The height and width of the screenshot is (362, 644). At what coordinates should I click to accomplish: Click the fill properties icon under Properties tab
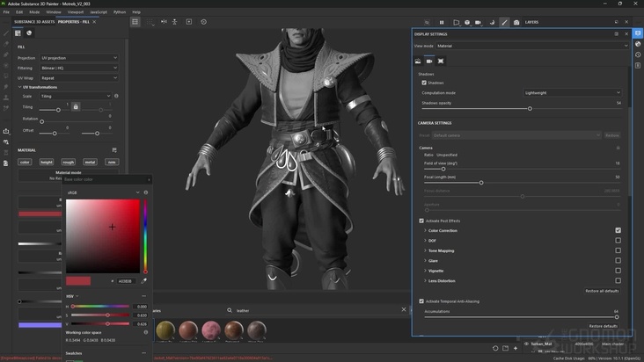[18, 33]
